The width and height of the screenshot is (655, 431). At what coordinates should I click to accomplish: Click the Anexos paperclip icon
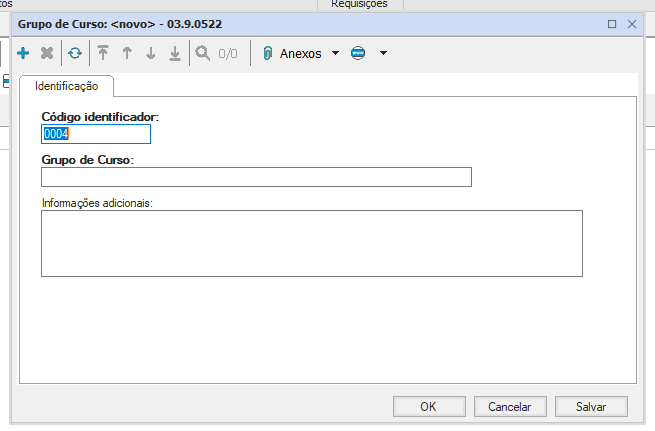[268, 54]
